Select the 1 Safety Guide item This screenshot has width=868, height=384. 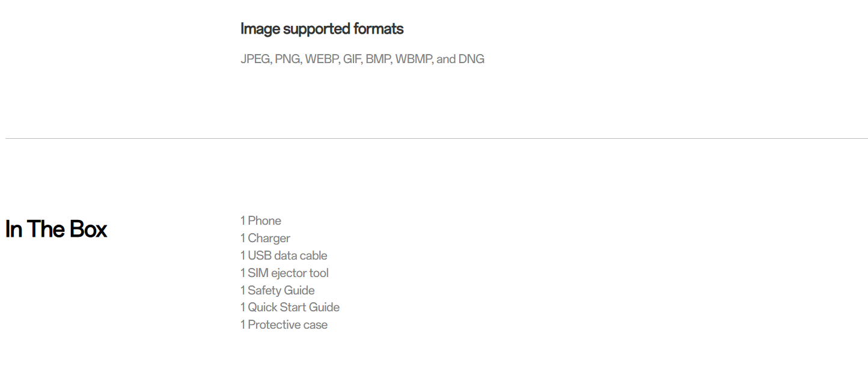coord(278,290)
